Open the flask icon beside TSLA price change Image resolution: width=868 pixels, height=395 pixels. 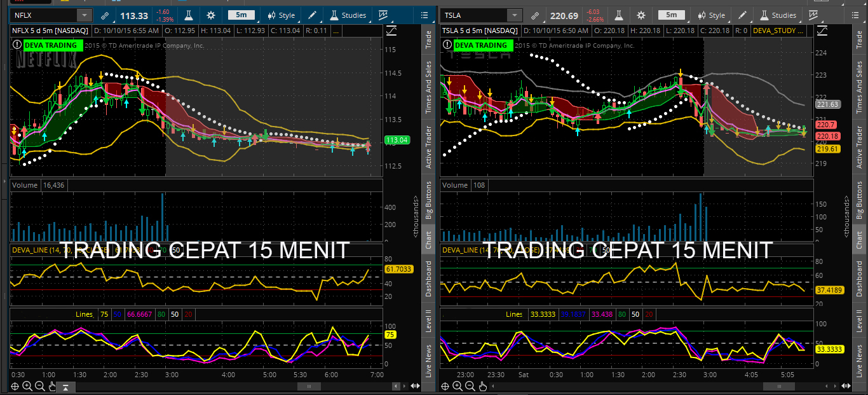pyautogui.click(x=620, y=15)
